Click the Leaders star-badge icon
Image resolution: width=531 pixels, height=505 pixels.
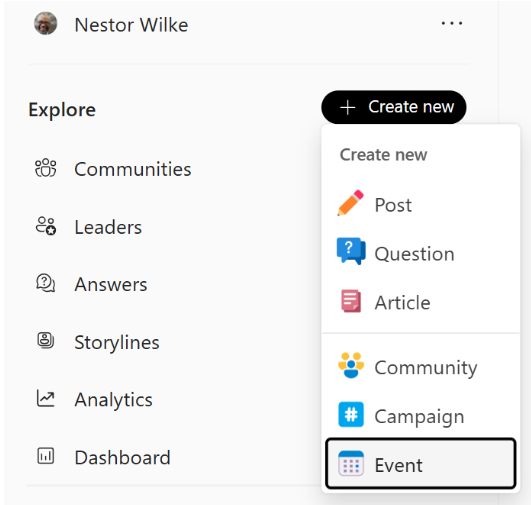(x=46, y=226)
